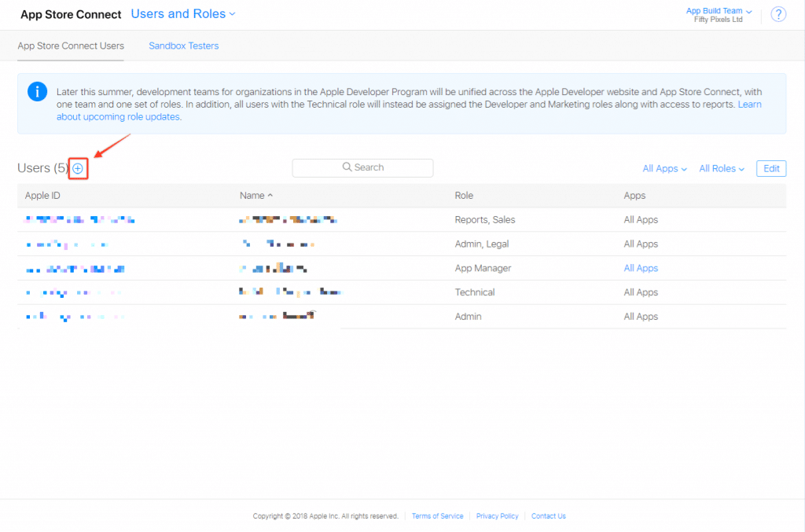Select the App Manager role cell

coord(483,268)
